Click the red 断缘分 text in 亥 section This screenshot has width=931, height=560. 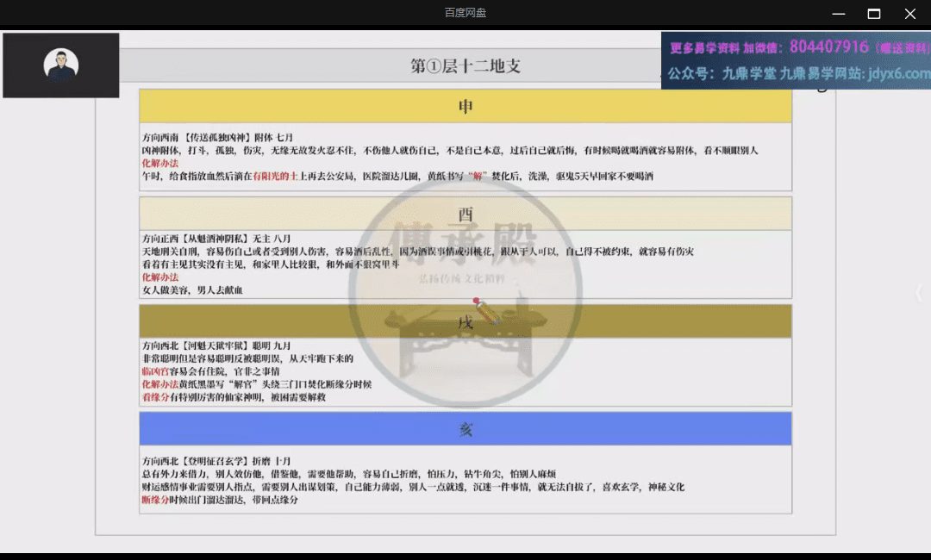point(155,500)
